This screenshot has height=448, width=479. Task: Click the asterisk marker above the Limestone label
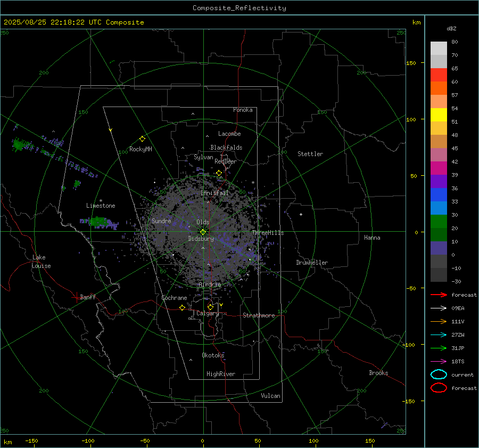coord(101,201)
